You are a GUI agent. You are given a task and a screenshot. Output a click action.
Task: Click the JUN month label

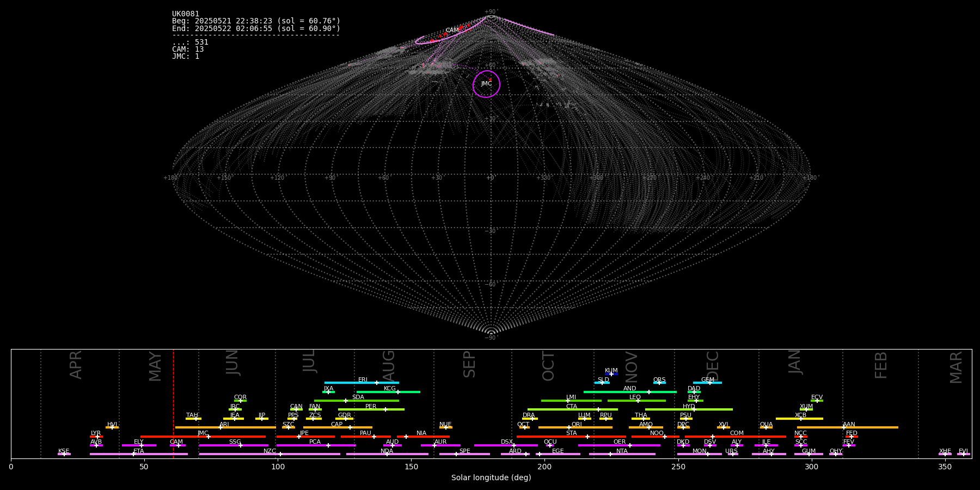(232, 362)
